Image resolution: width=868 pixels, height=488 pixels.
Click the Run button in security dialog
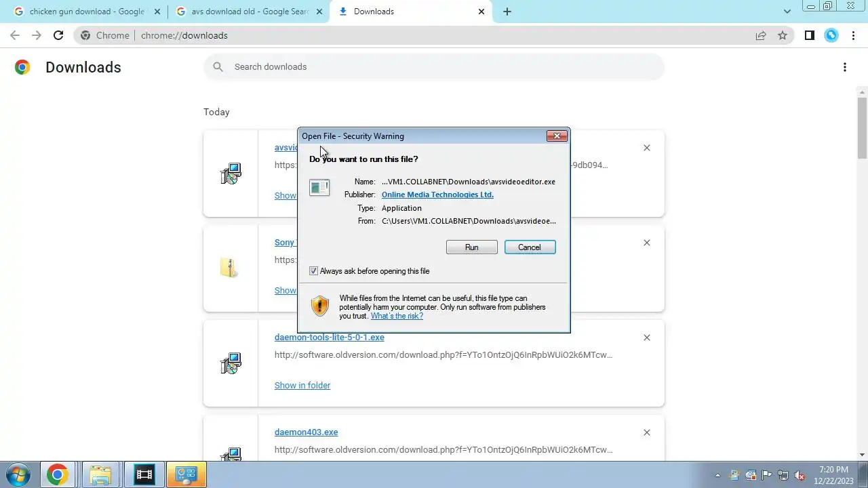pos(471,247)
